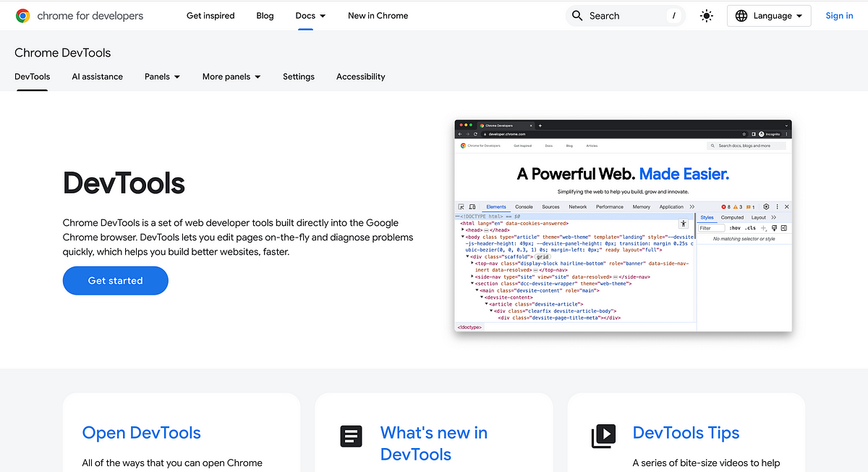Click Get inspired in the top navigation
The width and height of the screenshot is (868, 472).
point(210,15)
